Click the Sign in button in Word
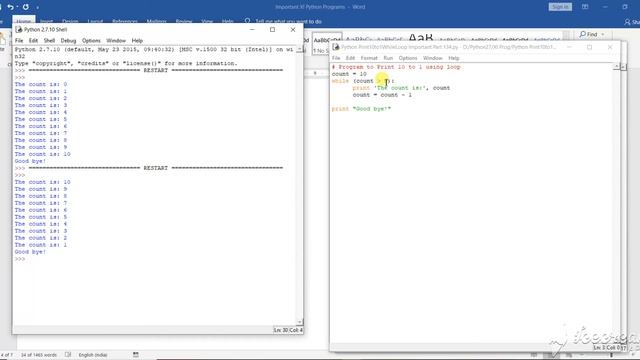 tap(560, 7)
